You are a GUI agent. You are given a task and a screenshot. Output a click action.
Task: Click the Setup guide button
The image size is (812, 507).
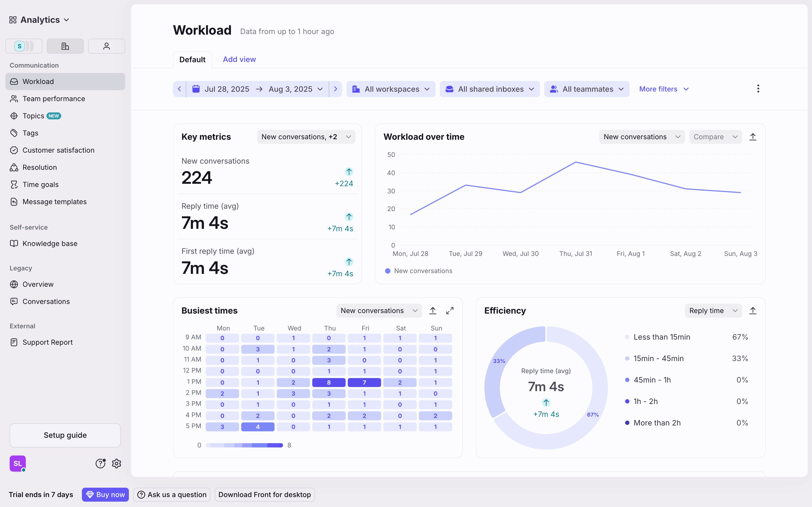[x=65, y=435]
